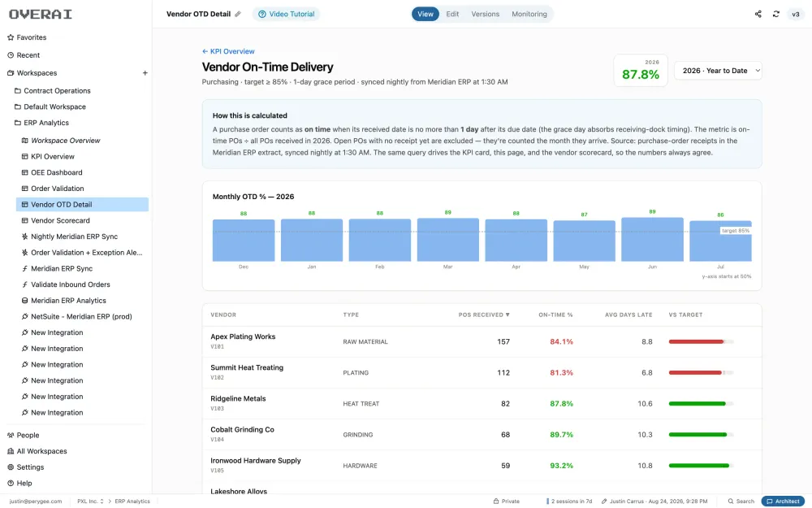This screenshot has width=812, height=508.
Task: Click the Private lock icon in status bar
Action: pyautogui.click(x=496, y=501)
